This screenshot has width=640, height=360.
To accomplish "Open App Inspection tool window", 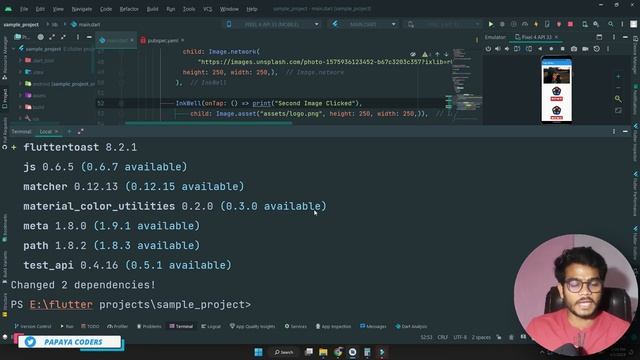I will 333,326.
